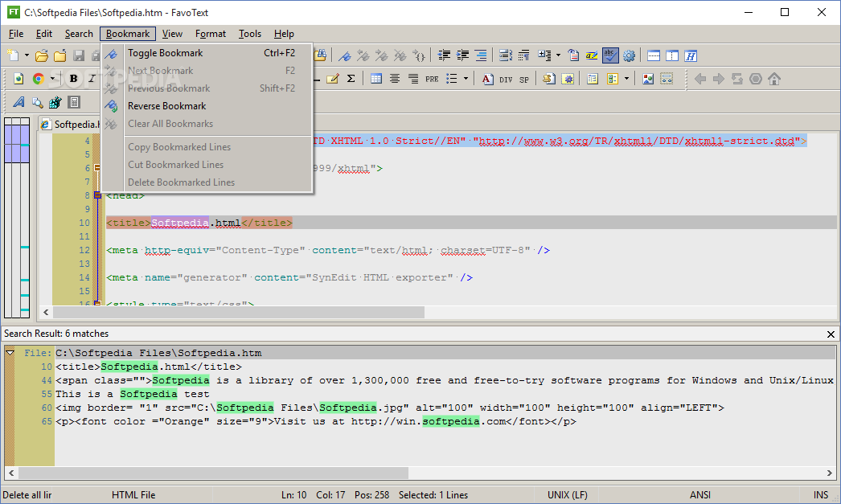Switch to the Softpedia.htm document tab
This screenshot has height=504, width=841.
point(69,125)
